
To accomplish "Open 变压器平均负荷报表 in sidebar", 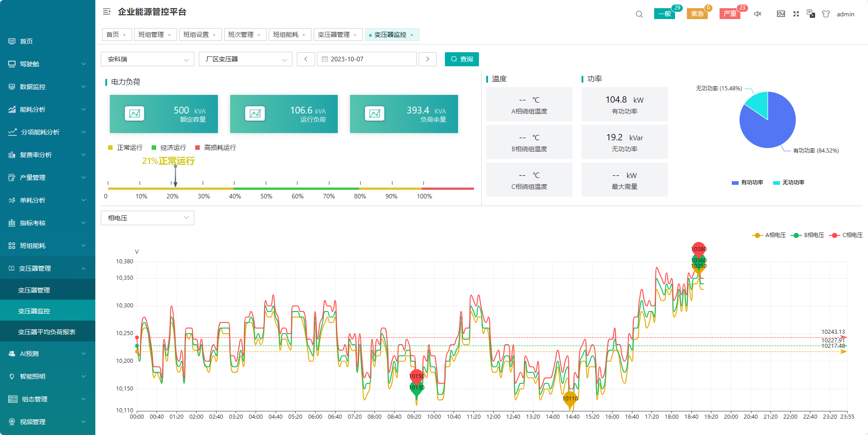I will click(47, 332).
